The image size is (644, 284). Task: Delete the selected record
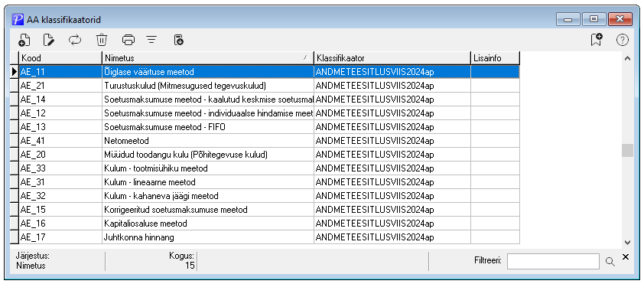coord(102,40)
